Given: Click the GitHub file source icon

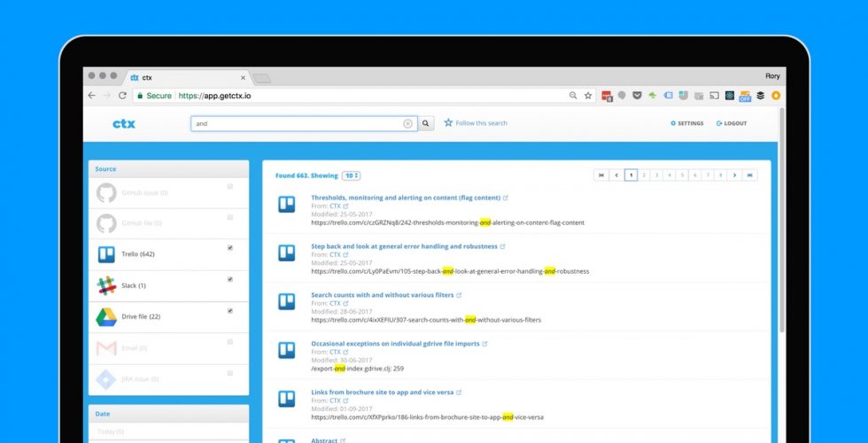Looking at the screenshot, I should pyautogui.click(x=106, y=223).
